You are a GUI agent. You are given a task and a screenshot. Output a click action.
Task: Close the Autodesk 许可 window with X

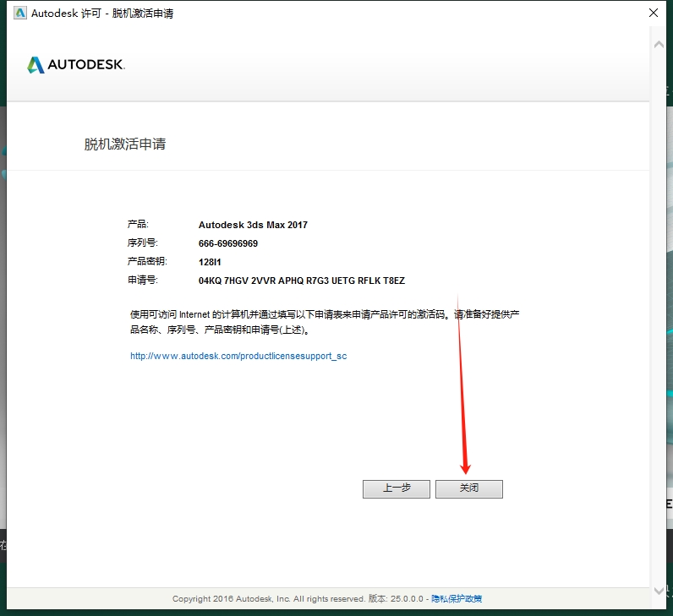point(654,14)
